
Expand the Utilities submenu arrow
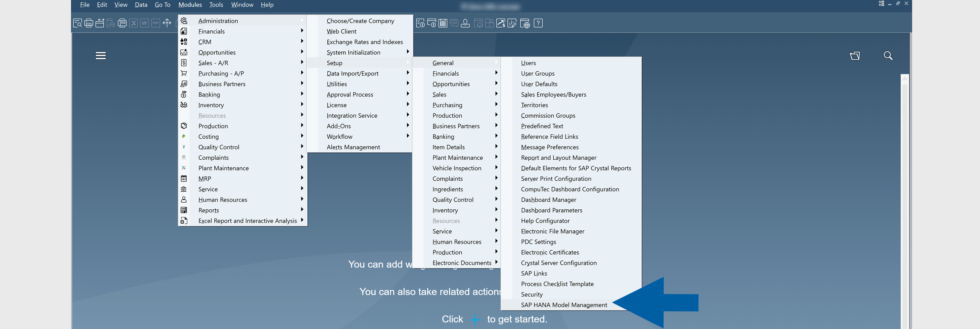[x=408, y=83]
